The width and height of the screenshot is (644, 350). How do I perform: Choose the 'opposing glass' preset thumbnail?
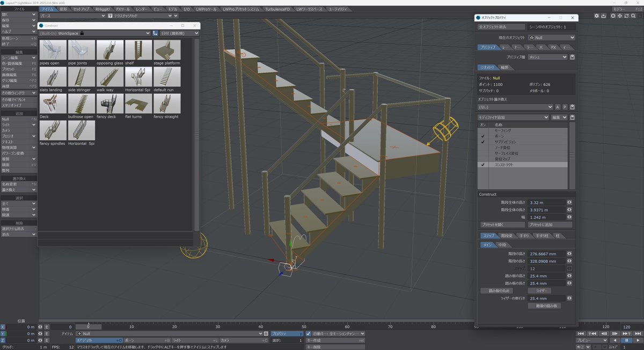(x=110, y=50)
